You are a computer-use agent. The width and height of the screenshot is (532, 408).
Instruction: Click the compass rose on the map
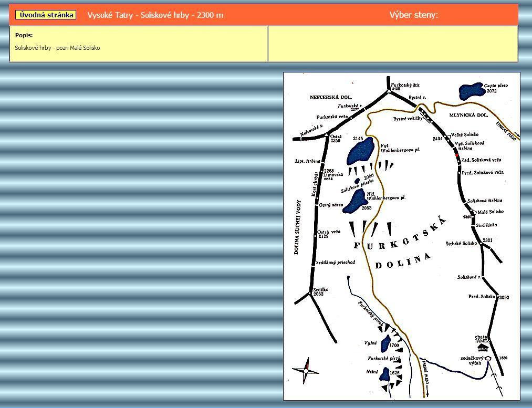(306, 371)
